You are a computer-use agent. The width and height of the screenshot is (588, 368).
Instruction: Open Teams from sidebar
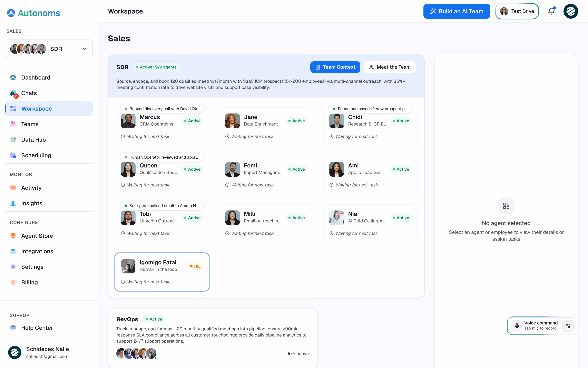pyautogui.click(x=49, y=124)
